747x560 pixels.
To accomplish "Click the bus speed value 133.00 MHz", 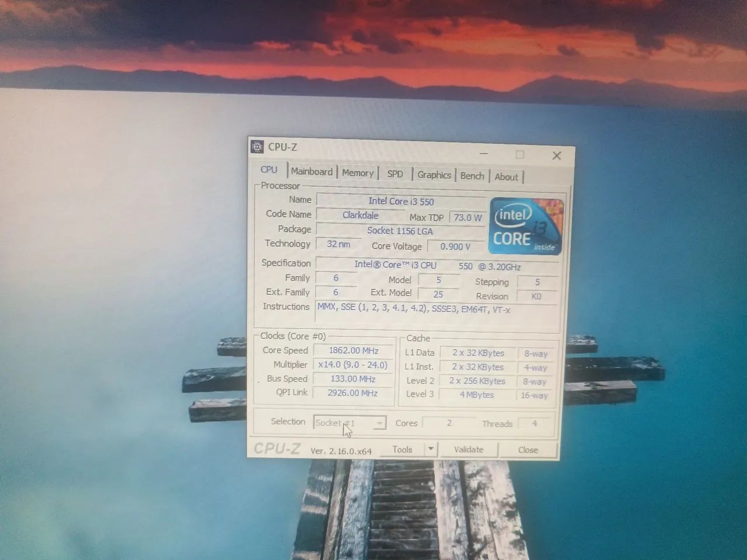I will point(353,379).
